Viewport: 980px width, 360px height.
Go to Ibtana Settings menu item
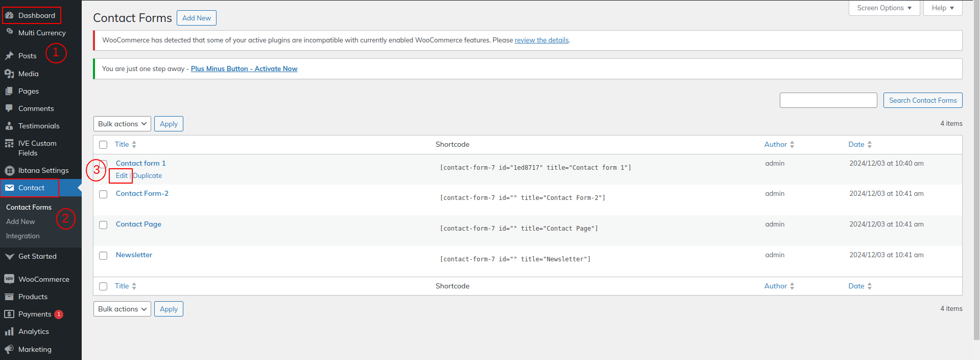point(43,170)
